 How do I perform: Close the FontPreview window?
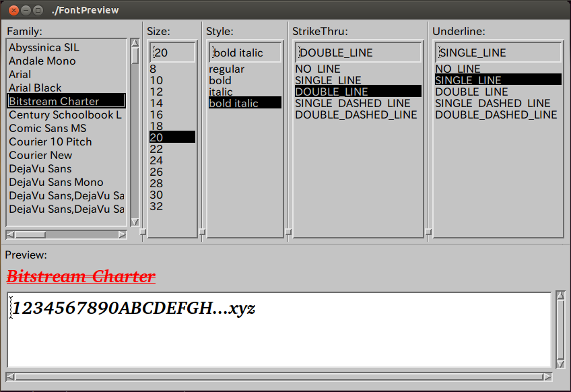pyautogui.click(x=13, y=10)
